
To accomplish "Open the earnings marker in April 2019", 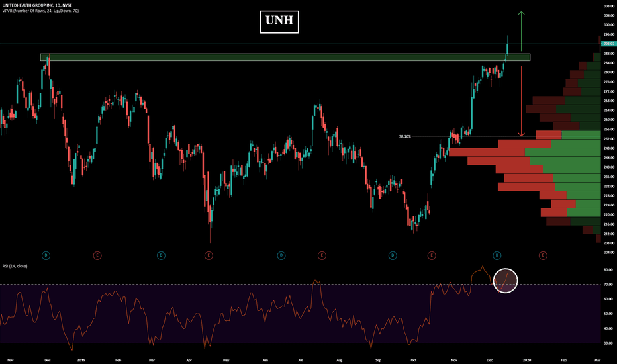I will point(209,255).
